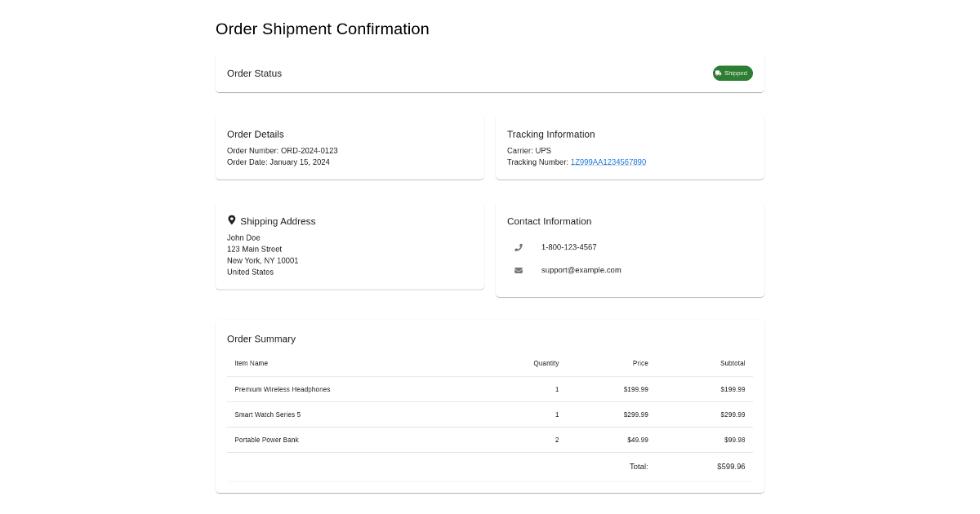Click the support@example.com email address
Screen dimensions: 980x514
(x=581, y=270)
